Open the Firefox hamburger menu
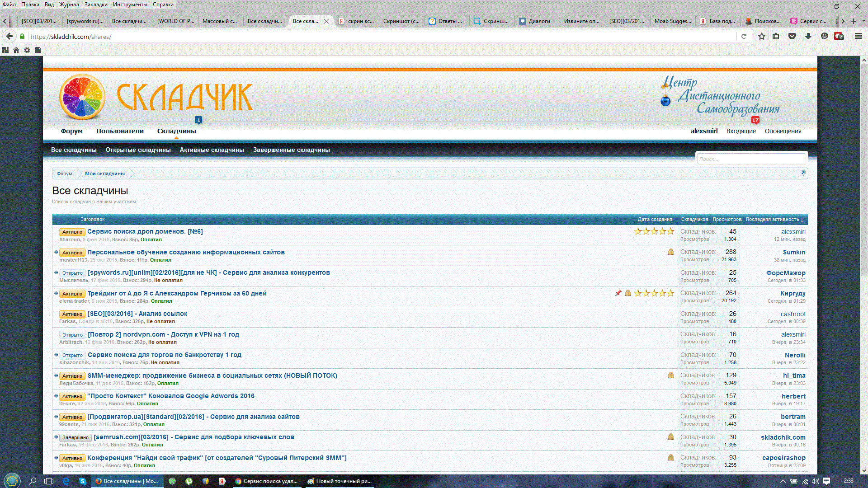The width and height of the screenshot is (868, 488). click(x=858, y=37)
